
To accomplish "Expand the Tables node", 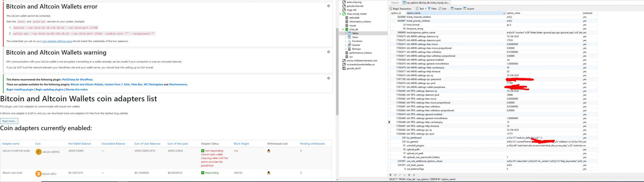I will [346, 33].
